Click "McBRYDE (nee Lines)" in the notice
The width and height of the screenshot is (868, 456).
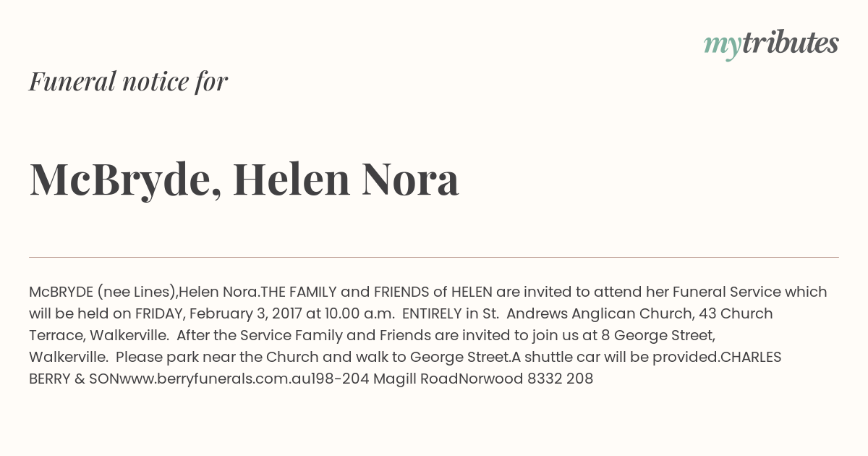102,292
